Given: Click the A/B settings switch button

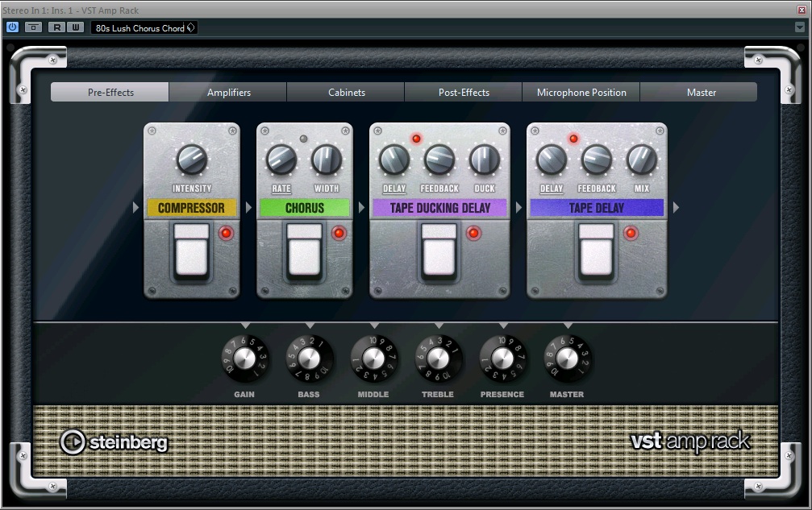Looking at the screenshot, I should click(34, 27).
